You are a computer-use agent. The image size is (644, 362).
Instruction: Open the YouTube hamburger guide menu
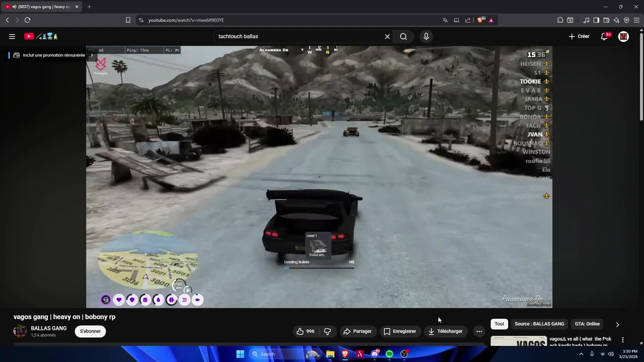pyautogui.click(x=12, y=36)
